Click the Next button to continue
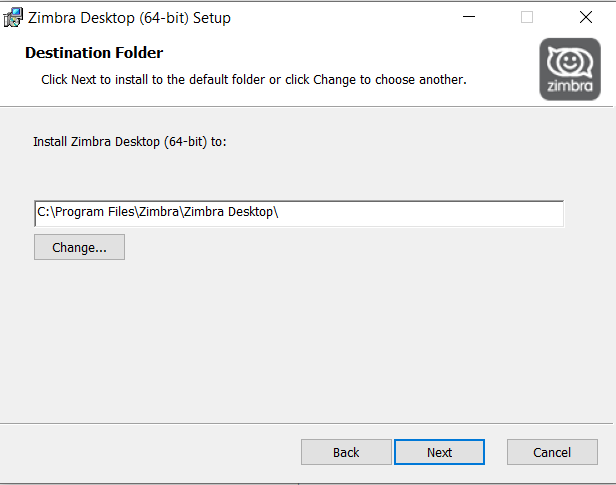Image resolution: width=616 pixels, height=485 pixels. point(439,452)
